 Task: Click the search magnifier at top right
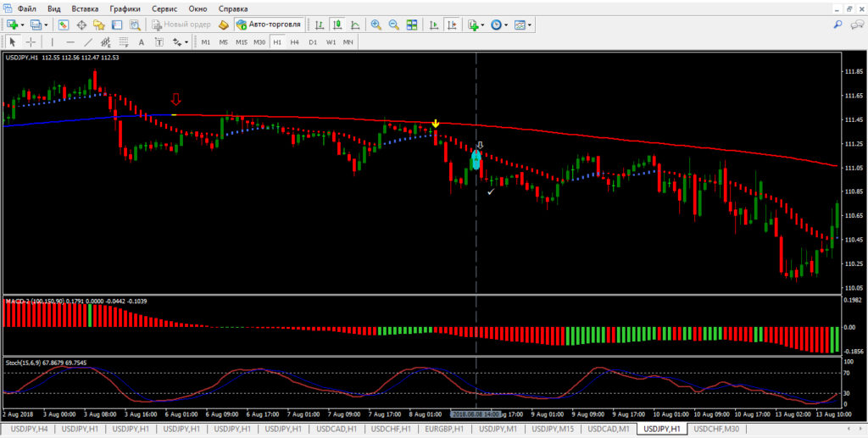tap(837, 25)
